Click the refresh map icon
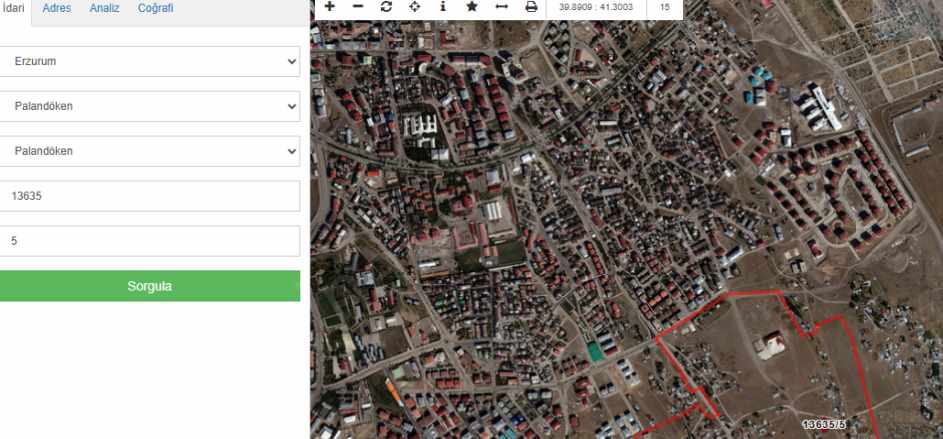This screenshot has width=943, height=439. pos(386,7)
